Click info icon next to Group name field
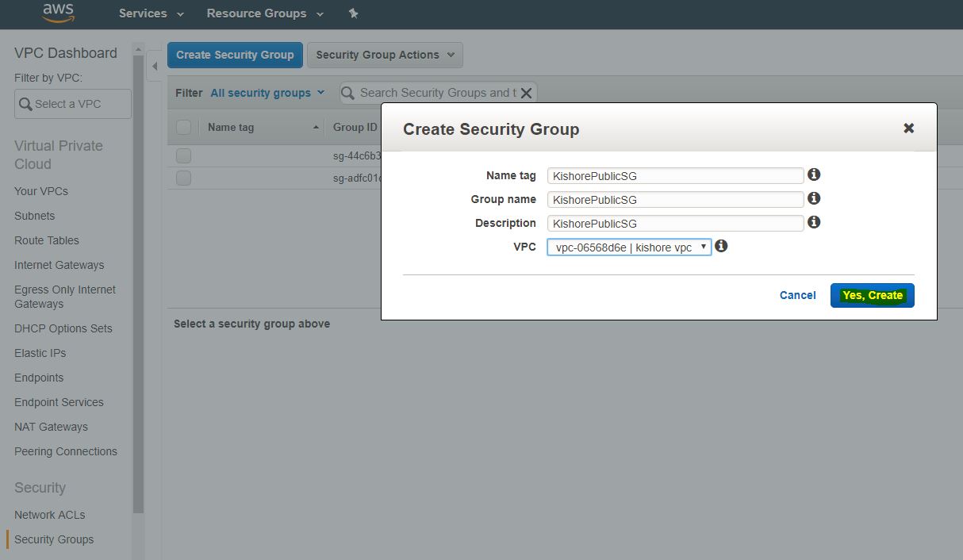The height and width of the screenshot is (560, 963). pyautogui.click(x=813, y=198)
